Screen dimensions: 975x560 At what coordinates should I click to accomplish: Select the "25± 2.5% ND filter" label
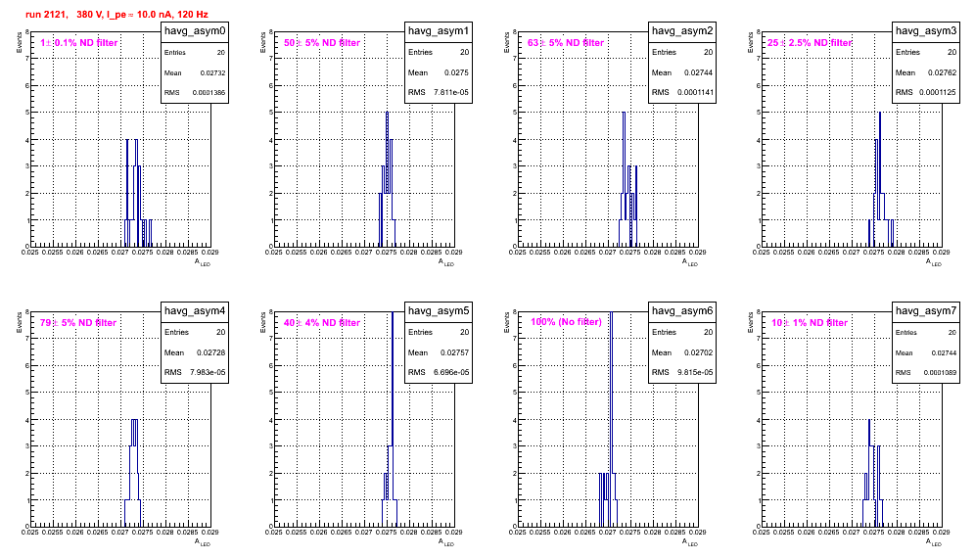point(809,43)
